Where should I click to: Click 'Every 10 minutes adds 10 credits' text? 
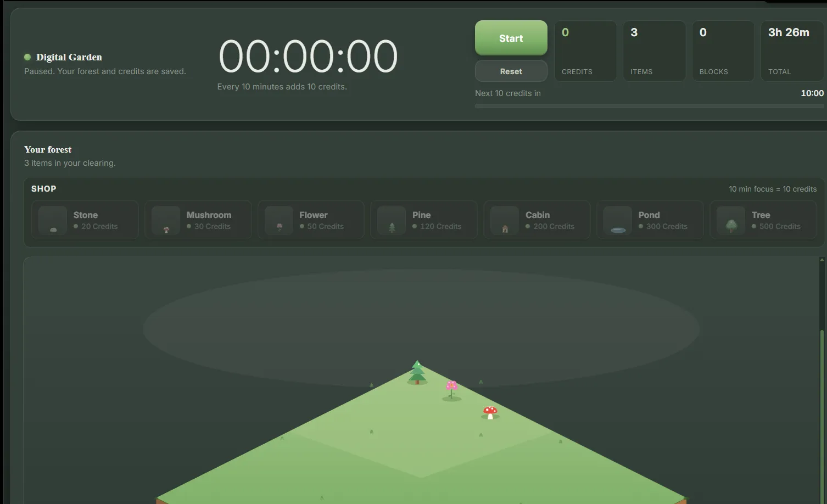pyautogui.click(x=282, y=87)
